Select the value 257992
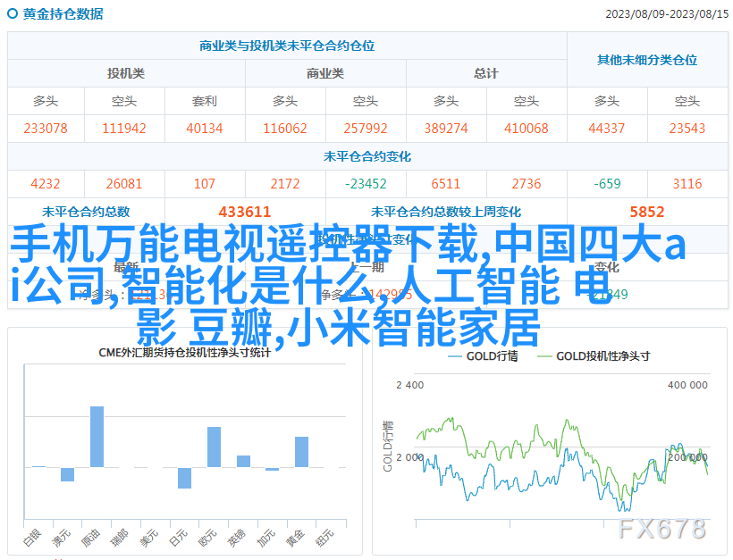Image resolution: width=733 pixels, height=560 pixels. (x=366, y=129)
